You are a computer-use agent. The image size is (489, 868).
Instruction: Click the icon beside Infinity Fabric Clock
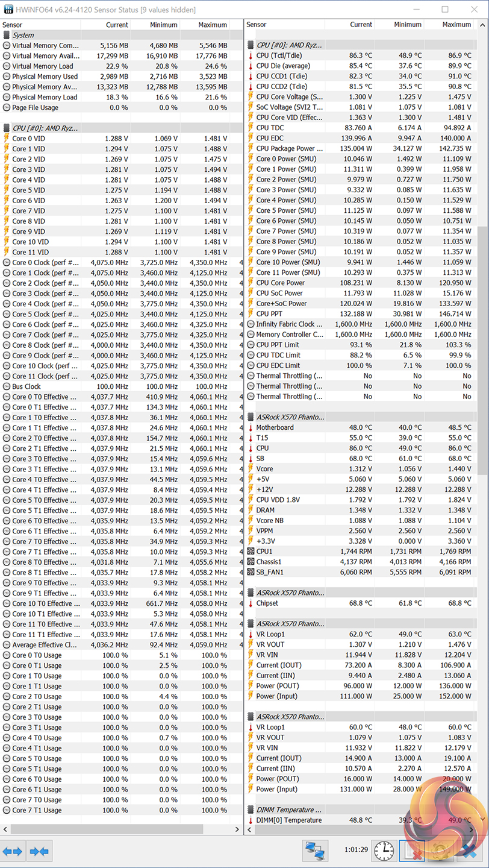(251, 324)
